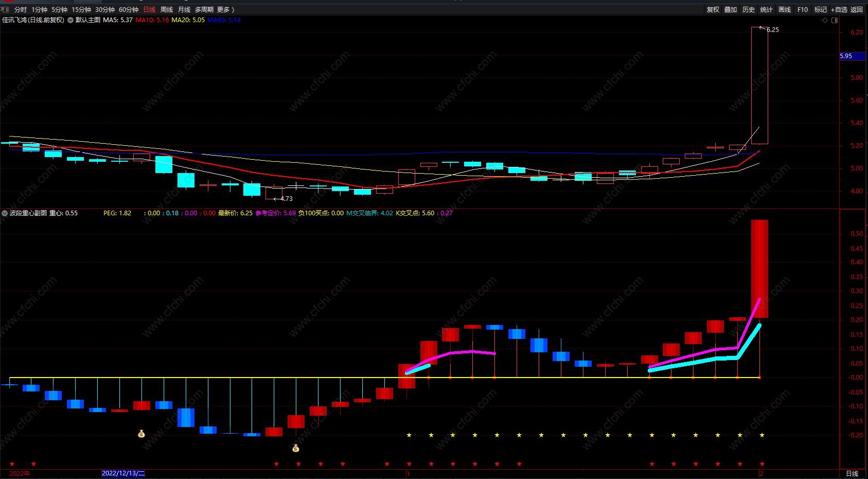Viewport: 868px width, 479px height.
Task: Click the 默认主图 indicator name
Action: click(x=88, y=20)
